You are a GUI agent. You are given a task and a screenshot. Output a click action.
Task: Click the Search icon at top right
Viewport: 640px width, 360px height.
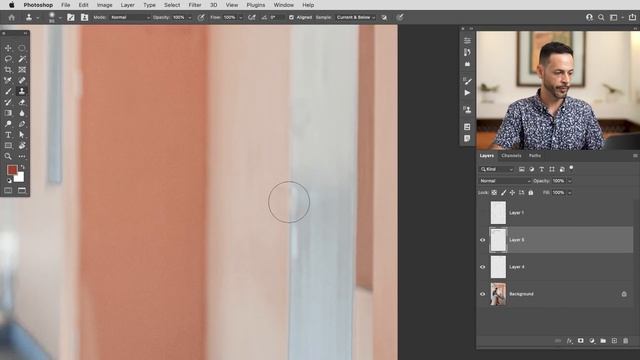coord(601,18)
